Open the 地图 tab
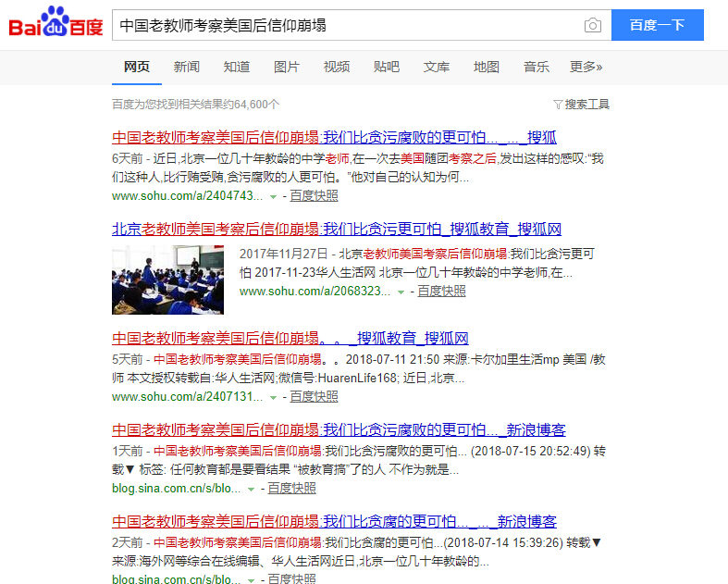Image resolution: width=728 pixels, height=584 pixels. 487,67
